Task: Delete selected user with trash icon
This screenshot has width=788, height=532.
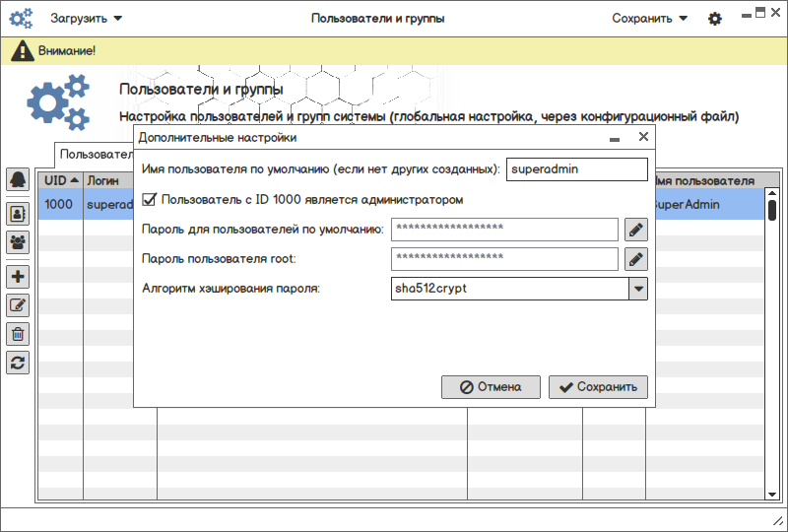Action: coord(18,334)
